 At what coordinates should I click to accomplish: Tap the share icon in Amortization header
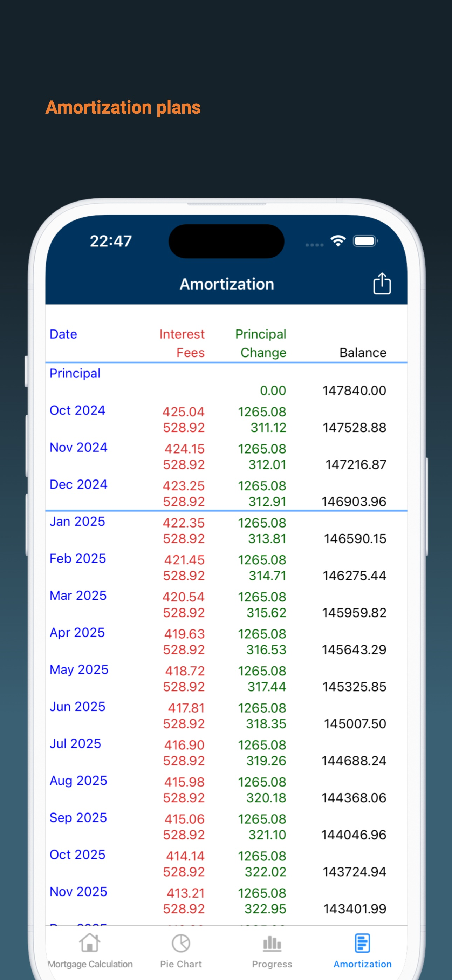coord(382,284)
